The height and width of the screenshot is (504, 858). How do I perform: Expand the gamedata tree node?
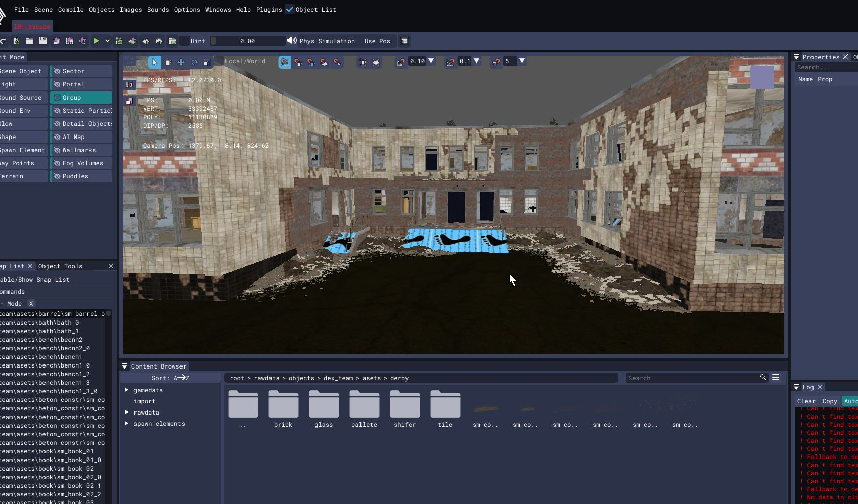tap(127, 390)
